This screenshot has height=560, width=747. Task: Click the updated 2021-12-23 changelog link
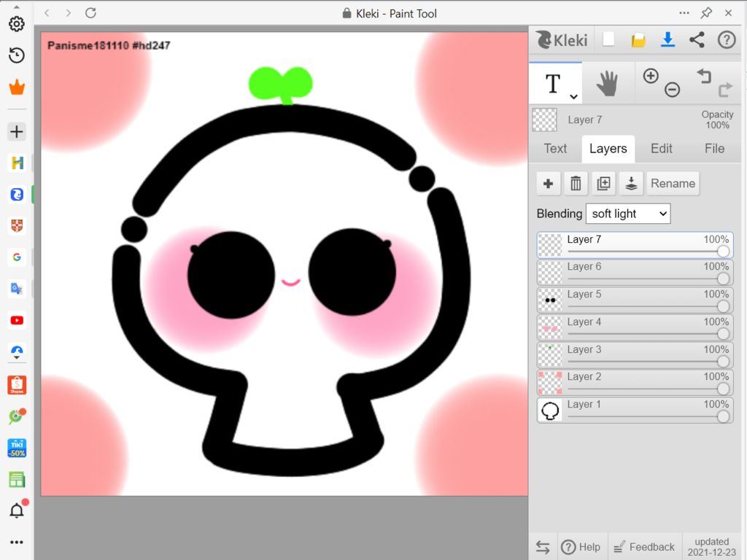click(712, 547)
